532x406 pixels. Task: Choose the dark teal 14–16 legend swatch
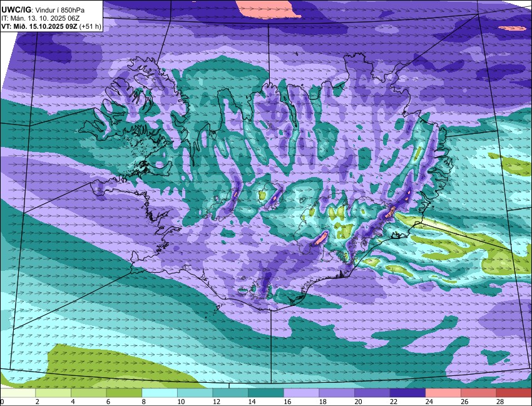click(x=266, y=393)
